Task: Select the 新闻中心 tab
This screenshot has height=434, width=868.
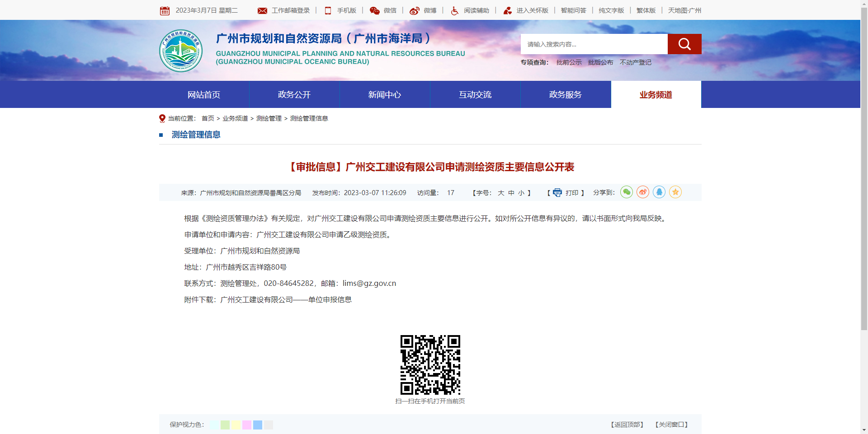Action: [x=384, y=95]
